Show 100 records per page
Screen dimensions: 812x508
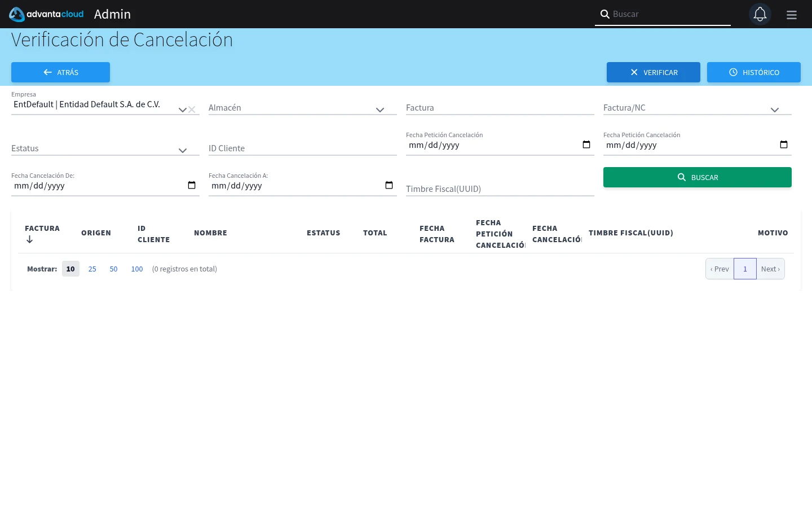coord(137,269)
